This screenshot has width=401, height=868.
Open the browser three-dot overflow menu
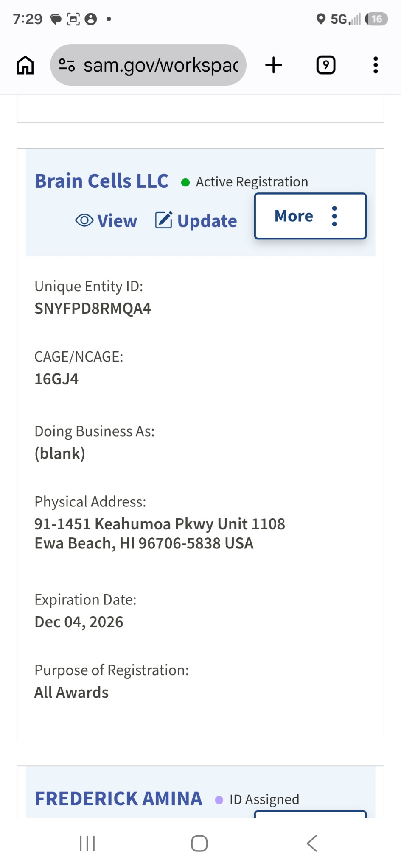tap(376, 65)
